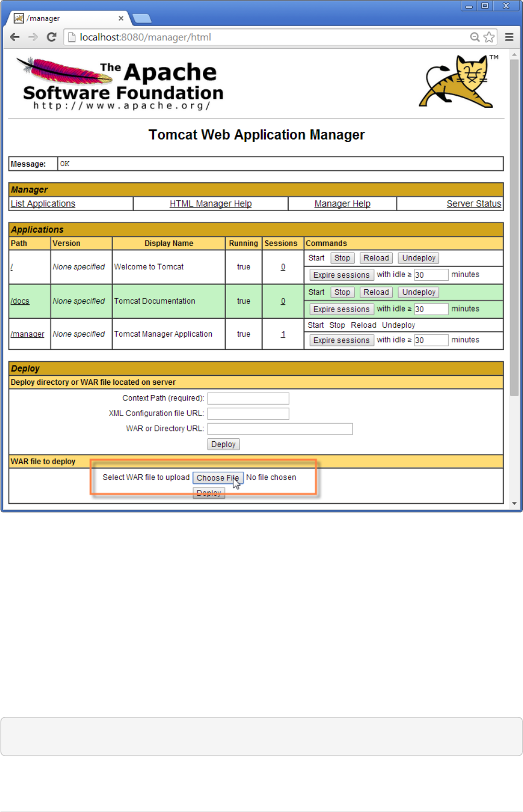Click 'No file chosen' text

(x=271, y=477)
